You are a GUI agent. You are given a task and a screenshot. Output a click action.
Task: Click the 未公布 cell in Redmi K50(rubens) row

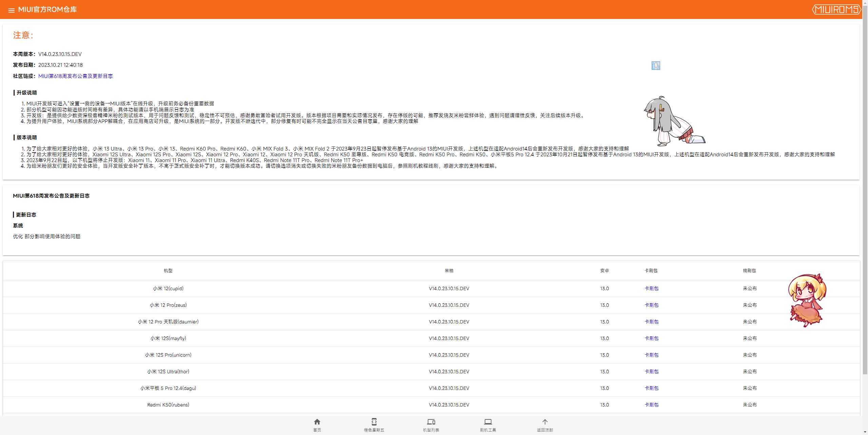click(x=750, y=405)
